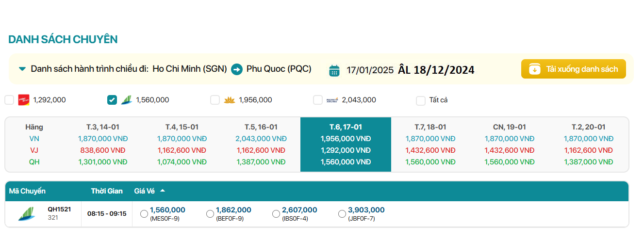This screenshot has height=241, width=644.
Task: Enable the "Tất cả" airlines checkbox
Action: [x=421, y=100]
